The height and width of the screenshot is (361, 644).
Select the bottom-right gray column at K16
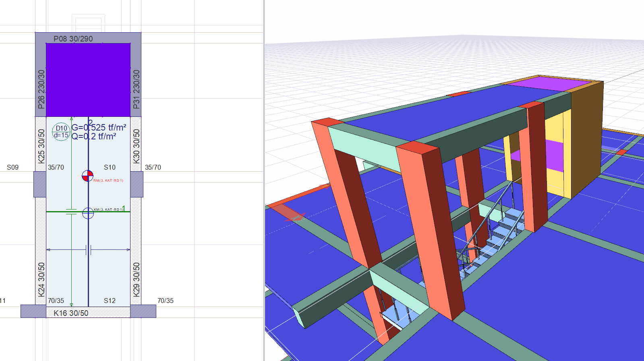point(143,311)
